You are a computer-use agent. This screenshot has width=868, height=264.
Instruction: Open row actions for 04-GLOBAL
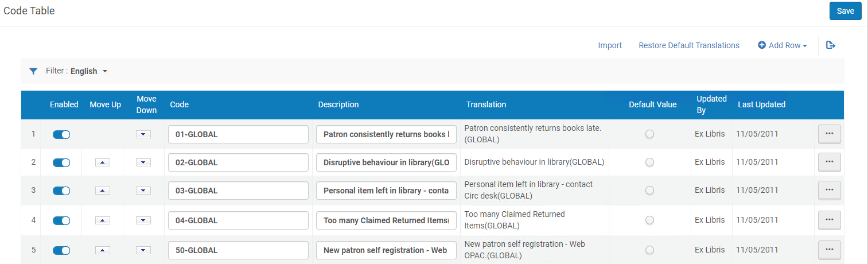pos(829,220)
